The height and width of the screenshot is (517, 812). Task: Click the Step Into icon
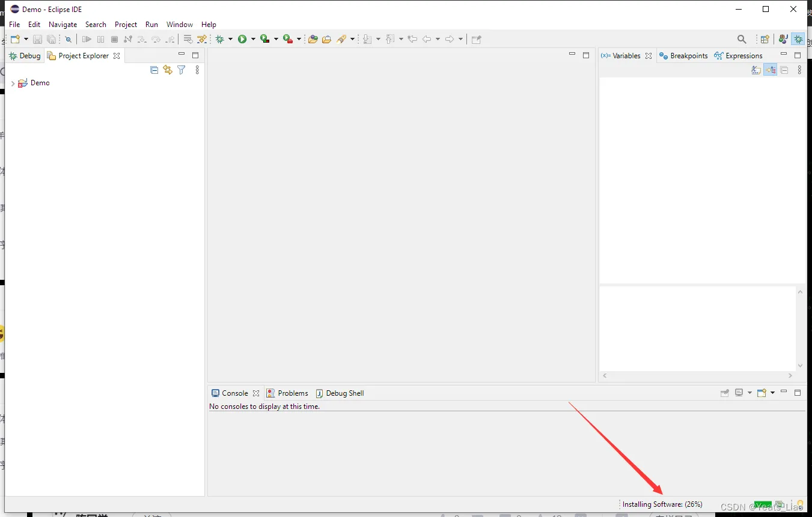142,39
